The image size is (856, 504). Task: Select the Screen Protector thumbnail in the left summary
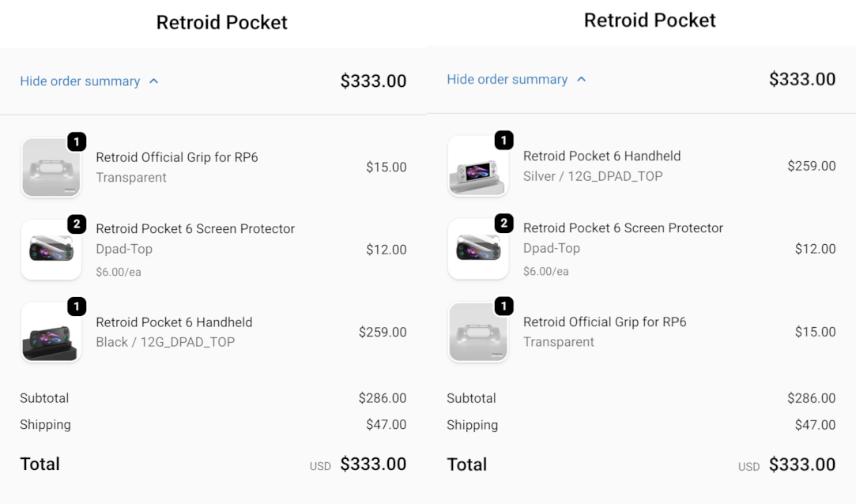tap(51, 250)
